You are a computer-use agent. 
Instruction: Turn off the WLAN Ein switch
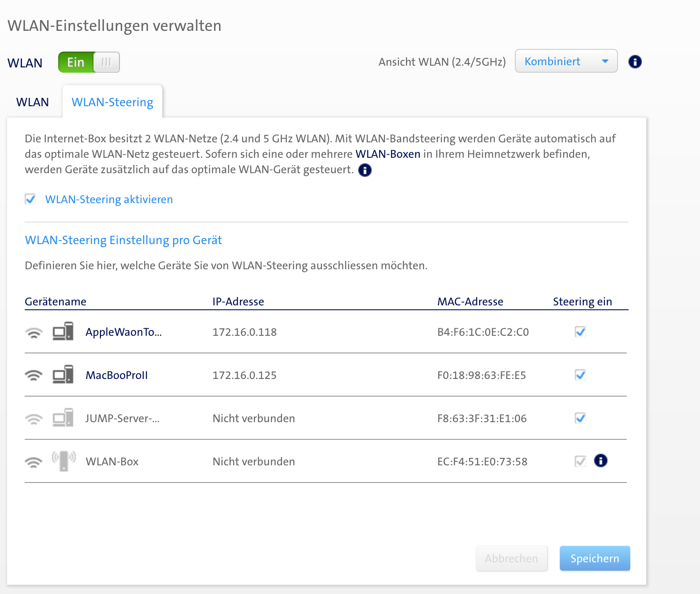click(x=89, y=62)
